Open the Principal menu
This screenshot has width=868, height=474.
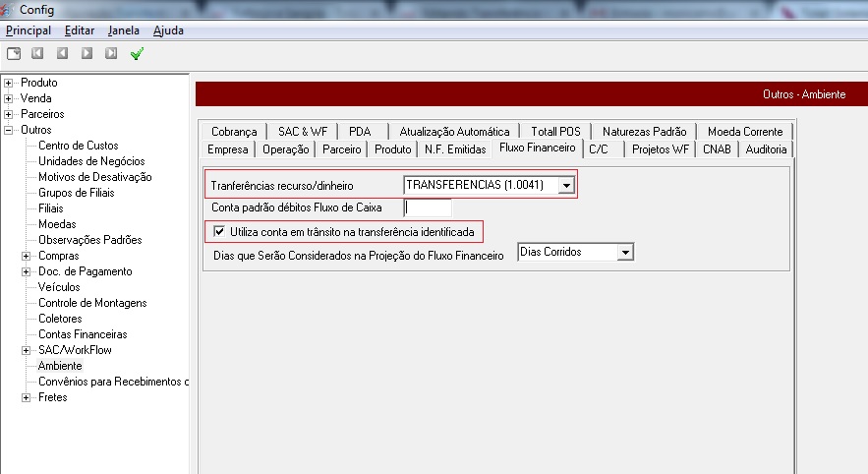29,30
